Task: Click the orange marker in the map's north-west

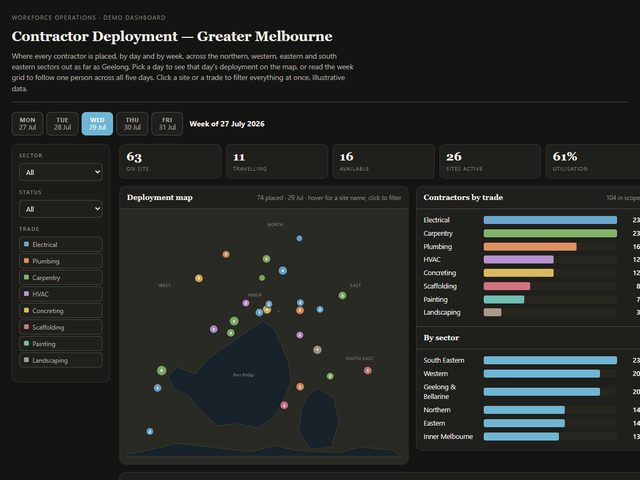Action: point(226,255)
